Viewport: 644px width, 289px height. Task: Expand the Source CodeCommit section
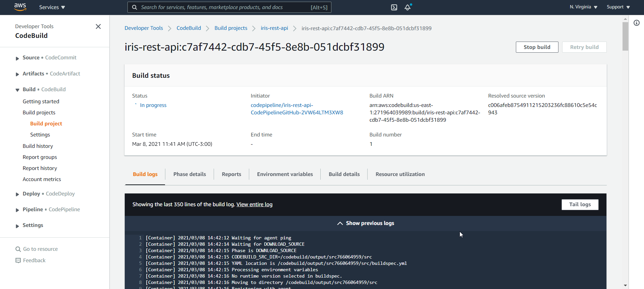click(17, 58)
